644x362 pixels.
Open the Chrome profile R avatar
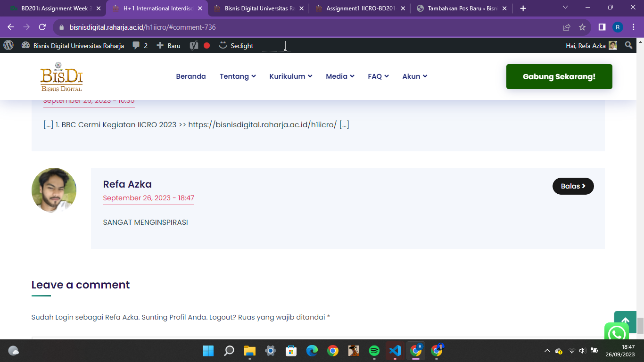tap(618, 27)
